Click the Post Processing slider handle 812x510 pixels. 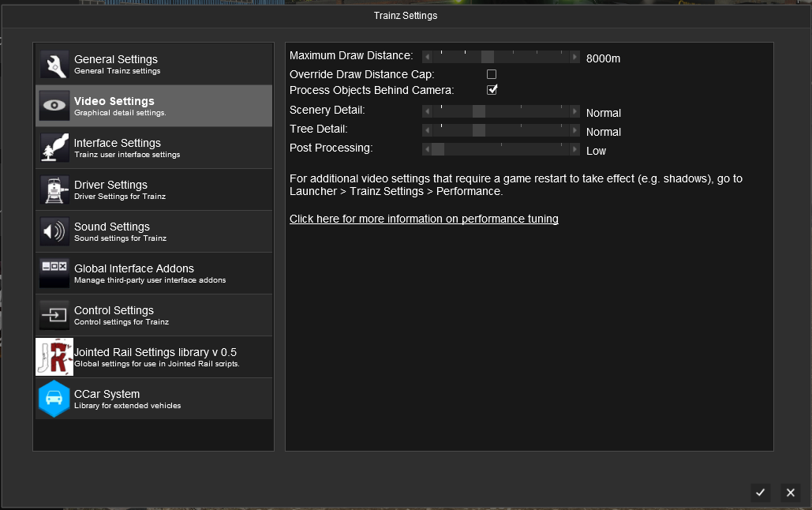click(438, 149)
